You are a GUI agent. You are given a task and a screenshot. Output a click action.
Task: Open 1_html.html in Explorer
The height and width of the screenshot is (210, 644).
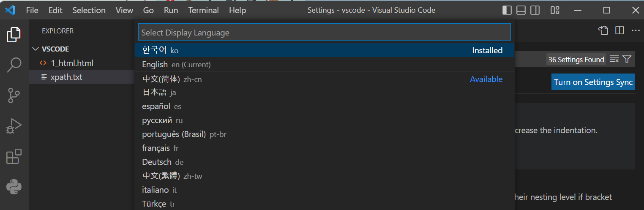[82, 63]
